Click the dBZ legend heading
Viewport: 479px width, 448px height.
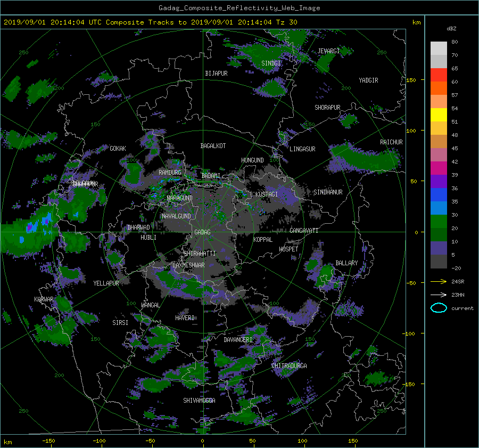(x=451, y=29)
